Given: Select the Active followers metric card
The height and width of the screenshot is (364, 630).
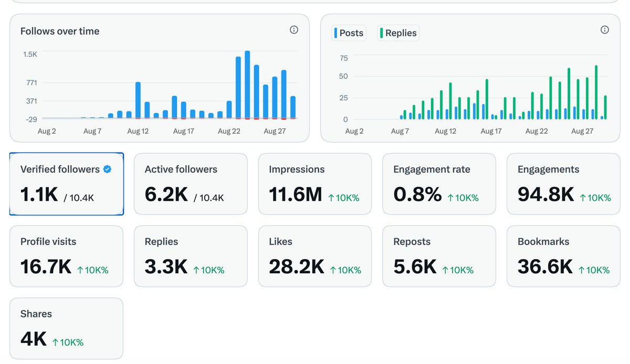Looking at the screenshot, I should pos(191,184).
